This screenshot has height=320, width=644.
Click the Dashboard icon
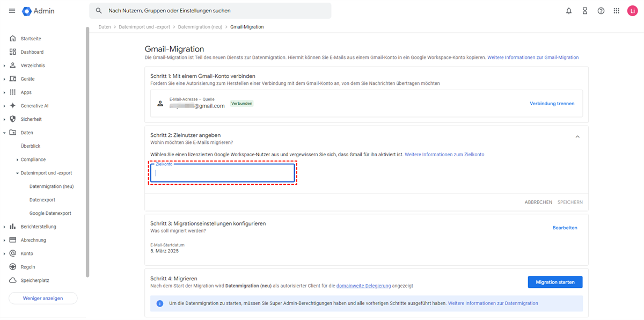tap(13, 52)
